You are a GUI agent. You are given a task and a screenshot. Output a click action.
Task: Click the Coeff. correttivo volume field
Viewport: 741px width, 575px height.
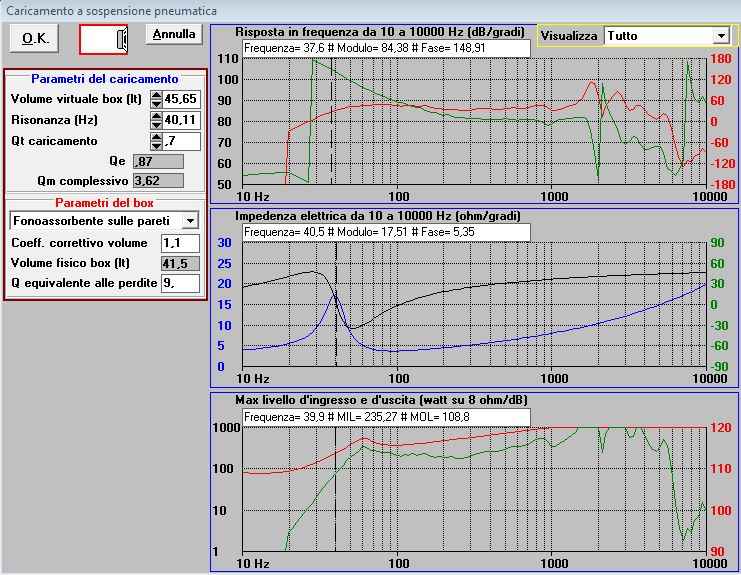(180, 243)
